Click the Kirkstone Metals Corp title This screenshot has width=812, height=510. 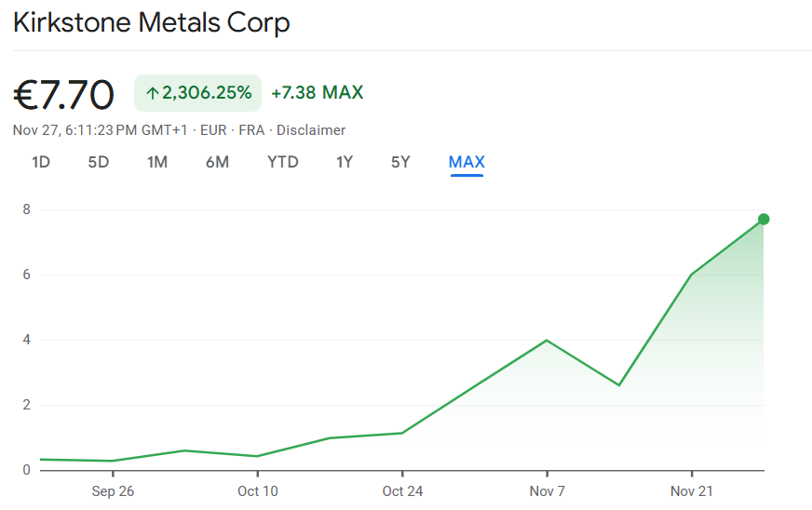(152, 22)
